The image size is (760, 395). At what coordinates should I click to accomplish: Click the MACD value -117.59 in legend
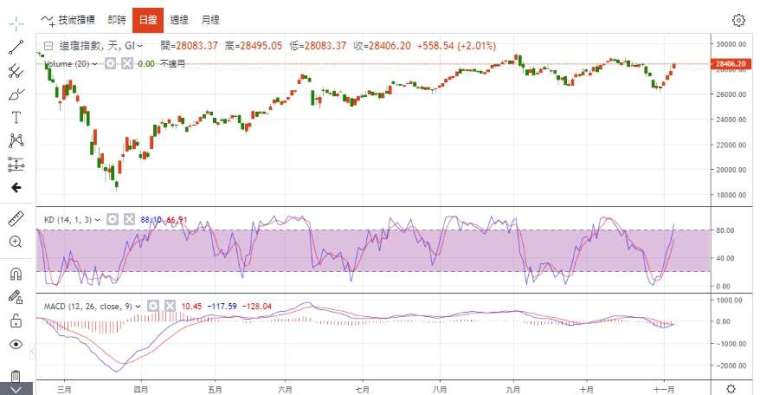point(222,306)
